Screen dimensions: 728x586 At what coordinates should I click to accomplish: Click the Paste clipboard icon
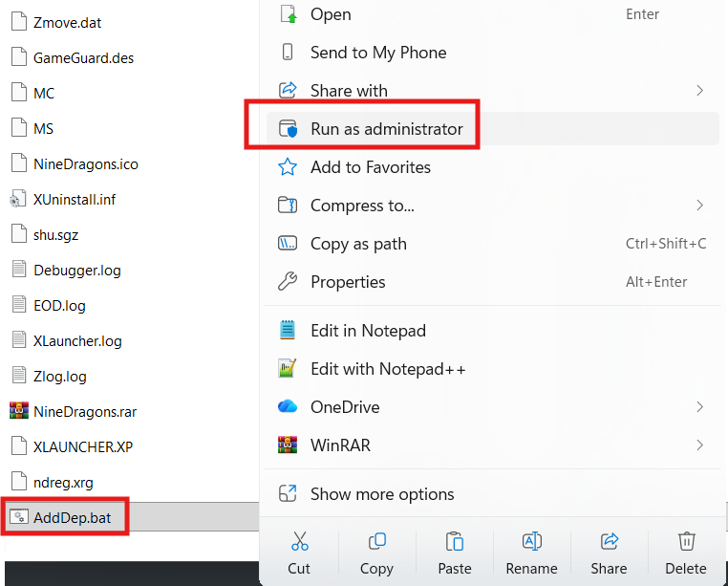point(455,542)
